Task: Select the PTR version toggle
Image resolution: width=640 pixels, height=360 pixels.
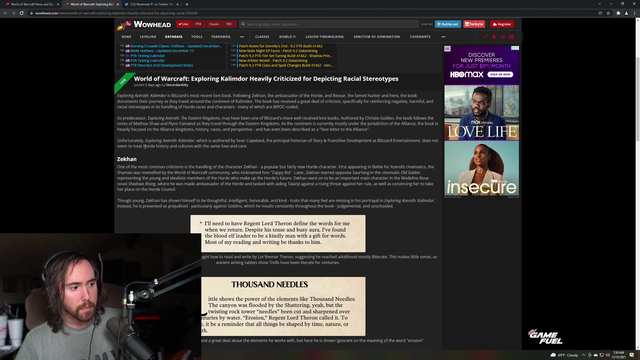Action: click(198, 24)
